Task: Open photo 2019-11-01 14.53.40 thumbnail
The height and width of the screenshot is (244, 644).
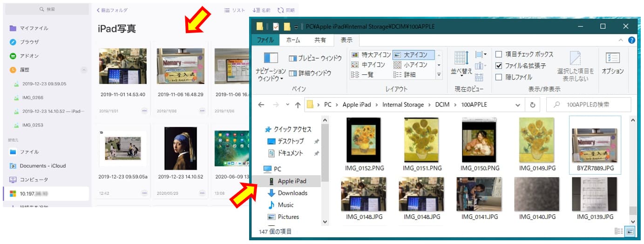Action: coord(123,66)
